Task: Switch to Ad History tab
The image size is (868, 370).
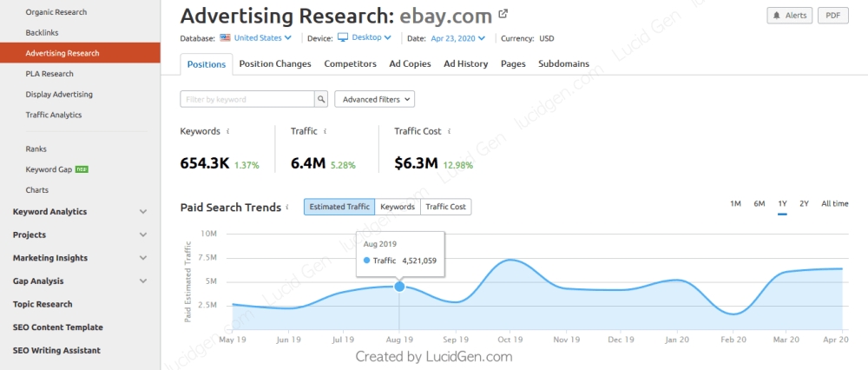Action: [466, 63]
